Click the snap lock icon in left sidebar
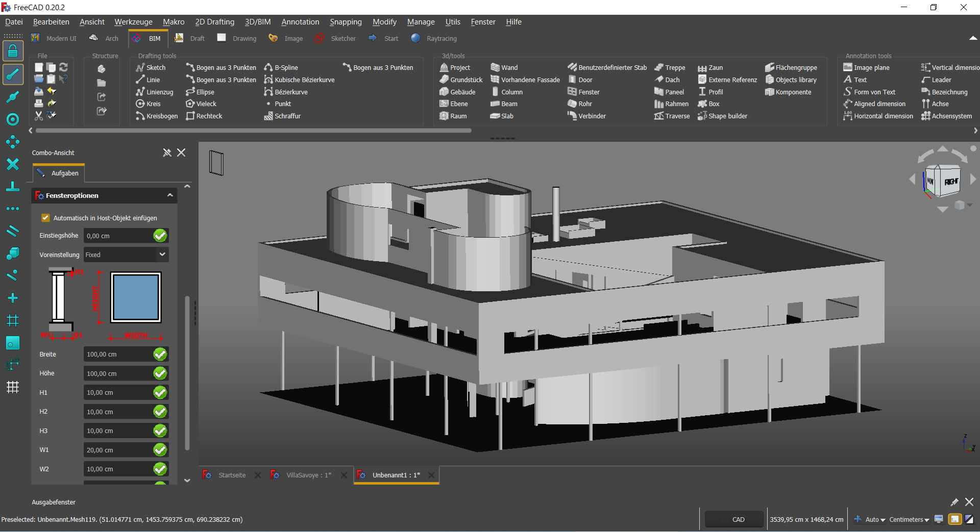 (13, 51)
